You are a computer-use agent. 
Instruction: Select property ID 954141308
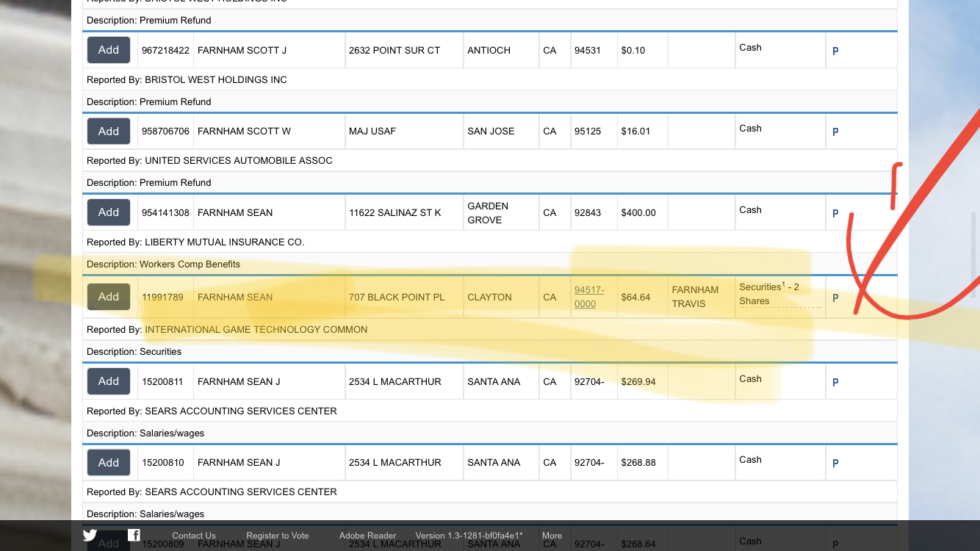click(x=165, y=212)
